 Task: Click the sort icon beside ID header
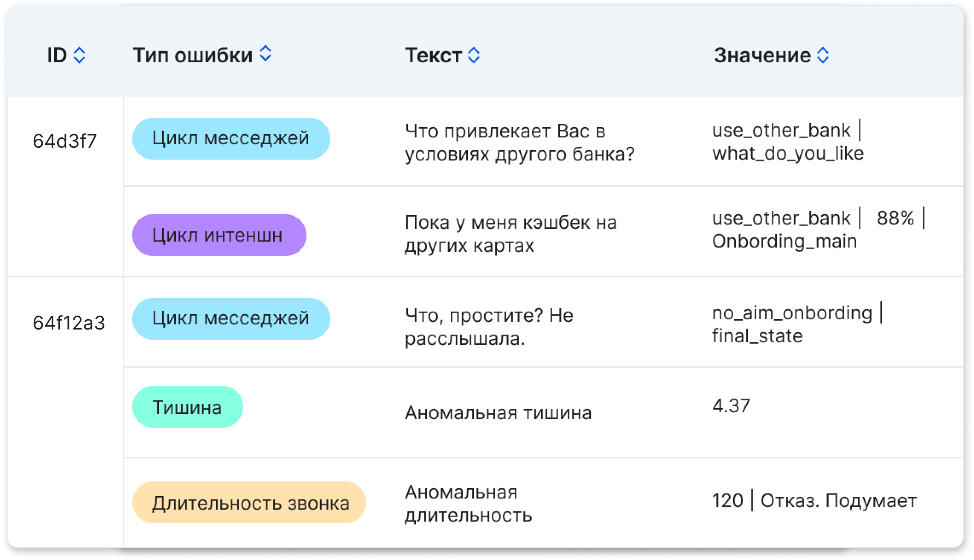[79, 55]
